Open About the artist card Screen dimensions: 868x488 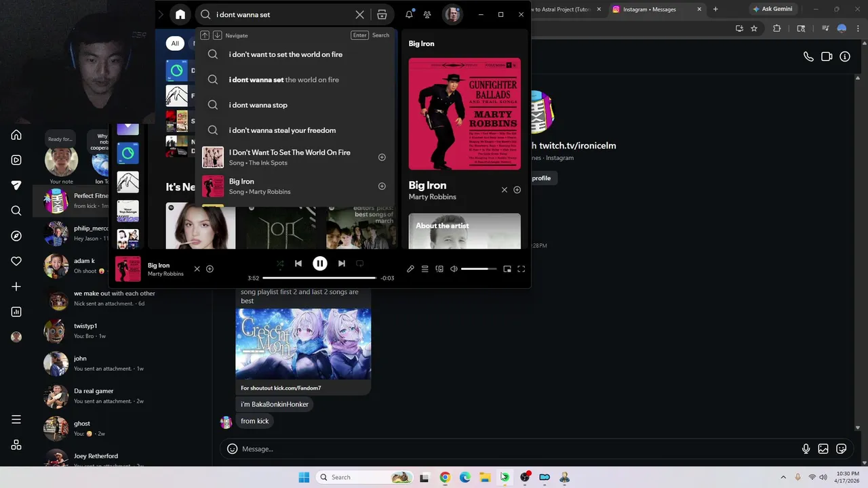coord(465,231)
